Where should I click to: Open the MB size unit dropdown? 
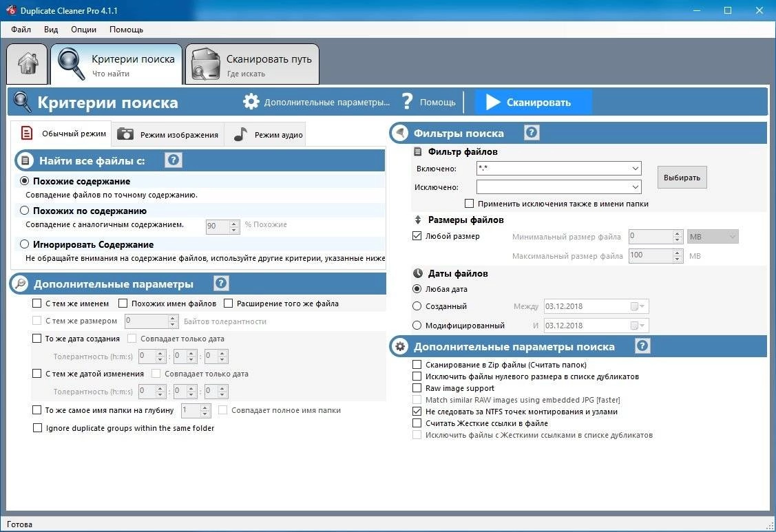[x=713, y=237]
